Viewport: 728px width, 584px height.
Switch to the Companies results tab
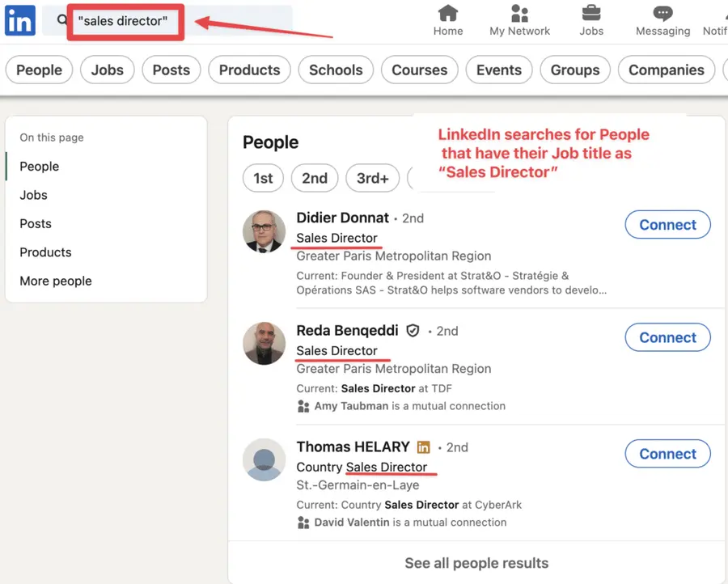pos(666,70)
